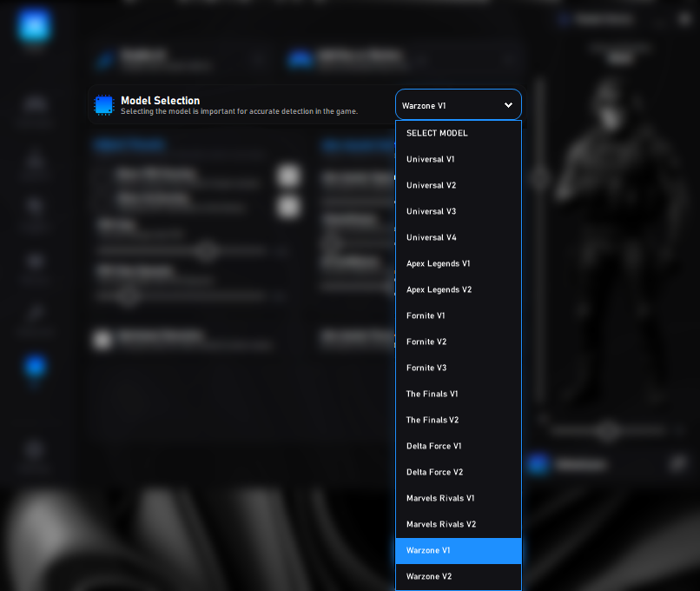700x591 pixels.
Task: Pick the Universal V3 model option
Action: [459, 211]
